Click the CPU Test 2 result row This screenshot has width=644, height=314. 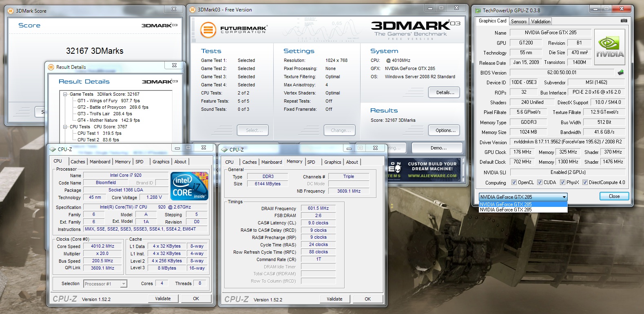[98, 140]
